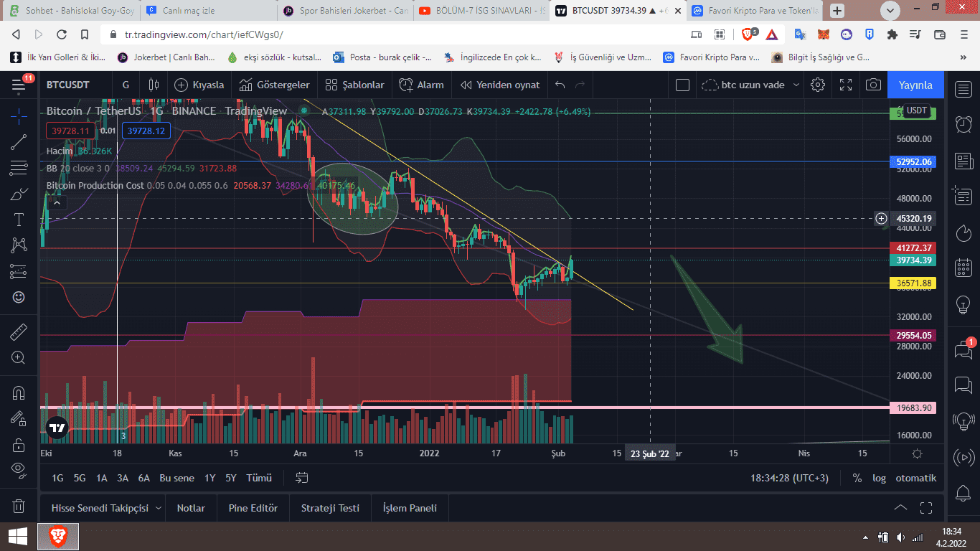
Task: Create an Alarm alert
Action: pyautogui.click(x=422, y=85)
